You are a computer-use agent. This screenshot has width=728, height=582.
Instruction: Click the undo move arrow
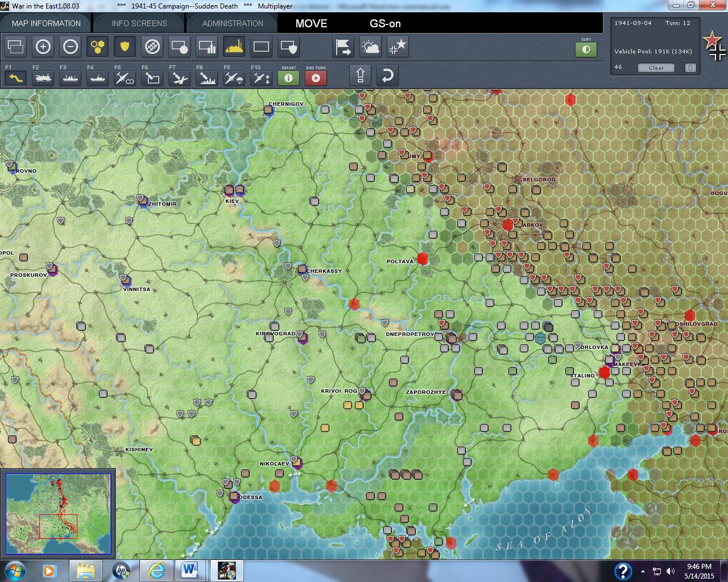[387, 76]
